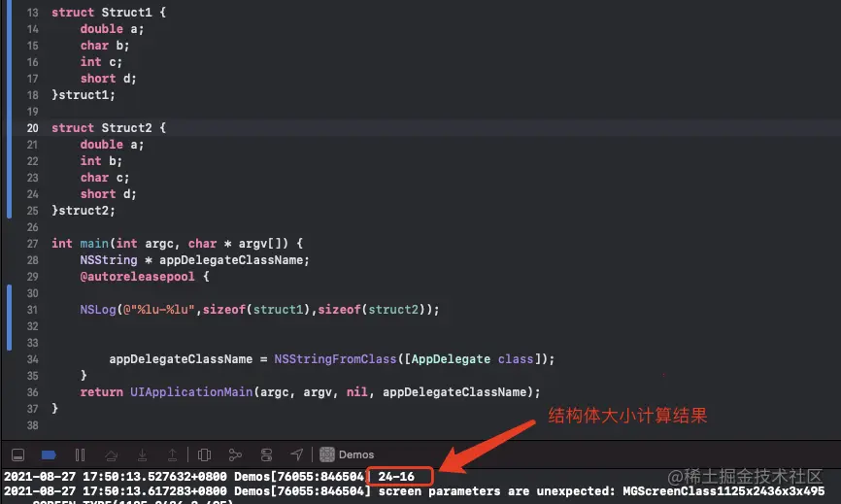This screenshot has width=841, height=504.
Task: Click line number 20 in the gutter
Action: [x=33, y=128]
